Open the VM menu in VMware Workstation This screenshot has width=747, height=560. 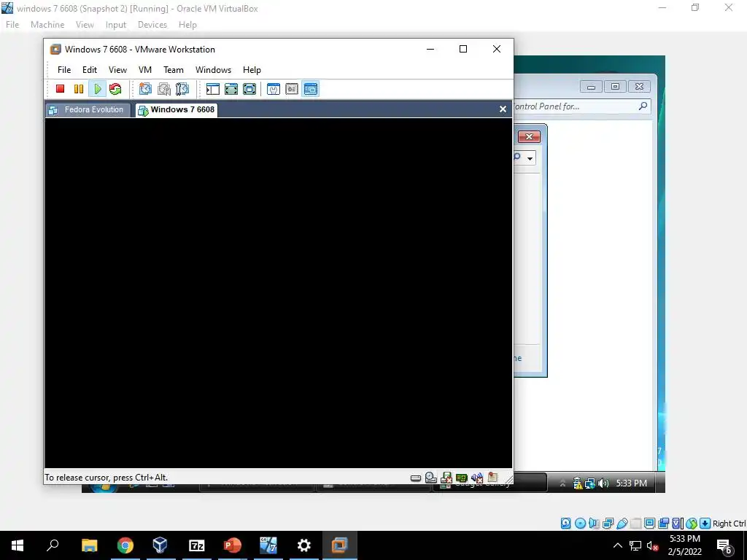(145, 70)
